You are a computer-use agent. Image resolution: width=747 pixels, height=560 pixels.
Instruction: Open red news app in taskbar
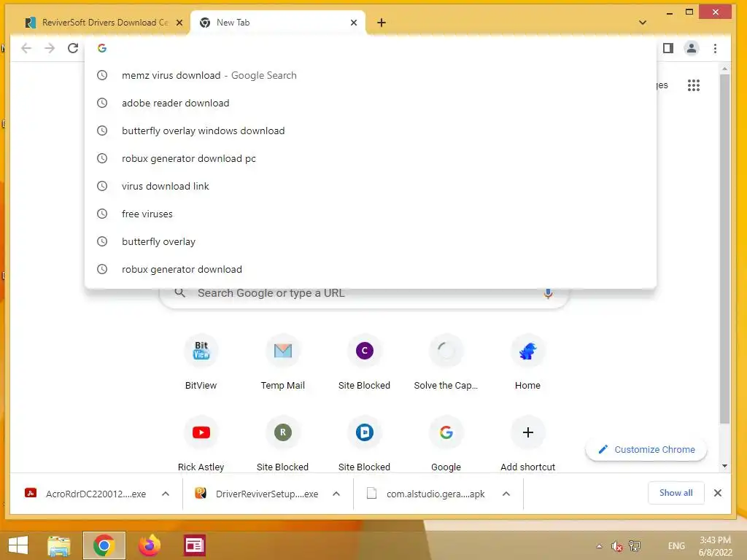tap(194, 545)
